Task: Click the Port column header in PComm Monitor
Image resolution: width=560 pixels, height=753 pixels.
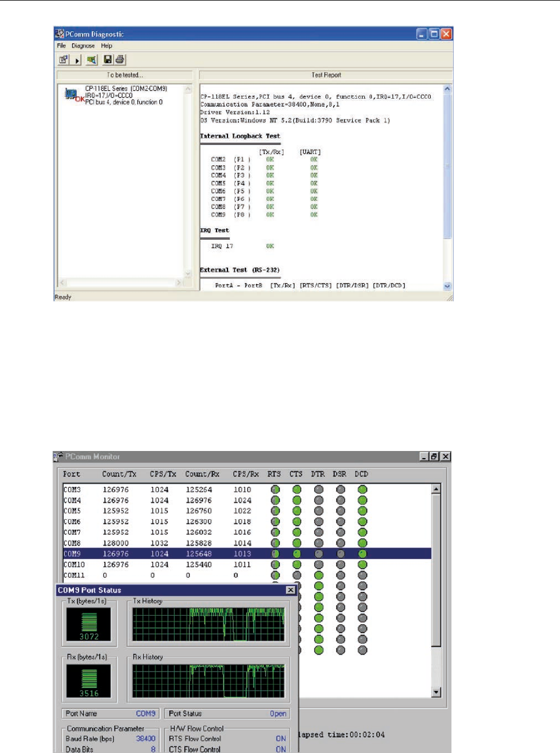Action: point(72,474)
